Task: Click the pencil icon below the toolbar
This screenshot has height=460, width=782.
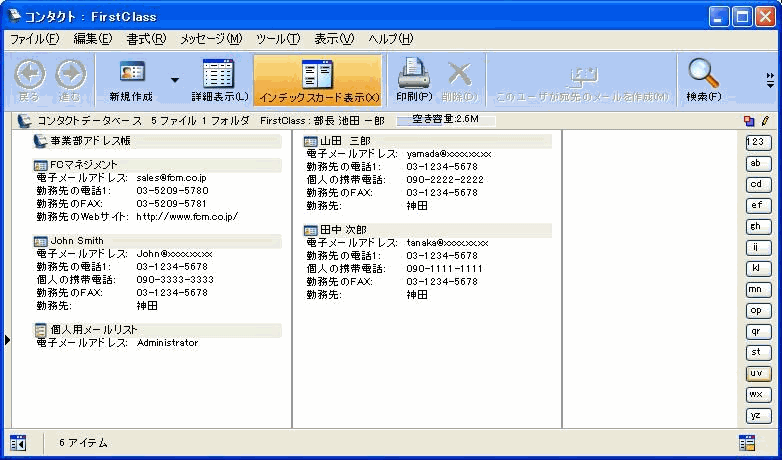Action: pos(764,120)
